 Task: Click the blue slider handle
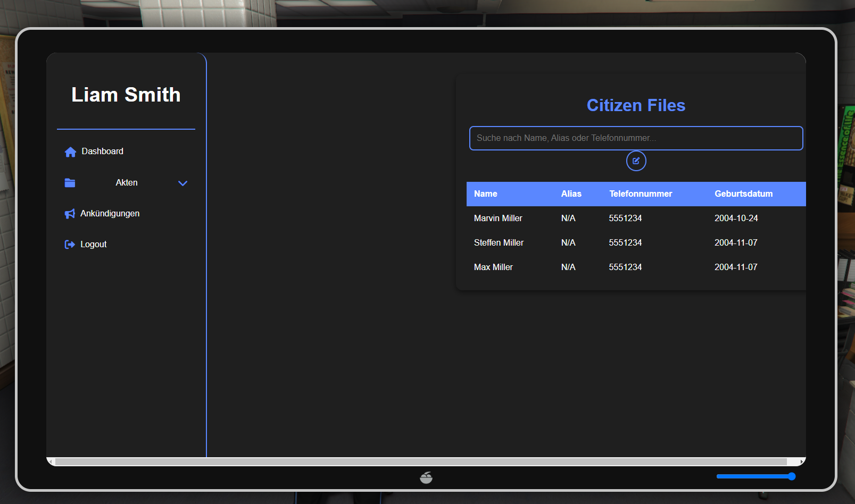click(792, 476)
